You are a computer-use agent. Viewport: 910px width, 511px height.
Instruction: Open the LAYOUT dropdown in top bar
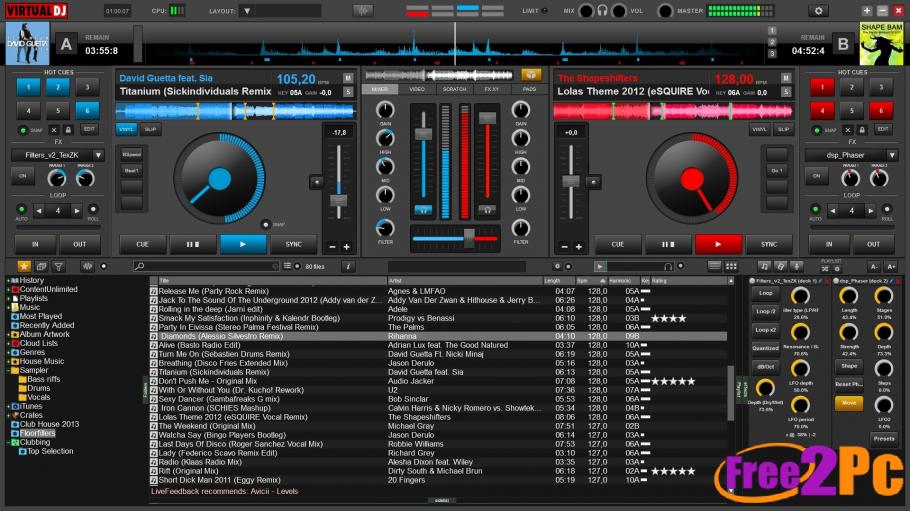(247, 10)
